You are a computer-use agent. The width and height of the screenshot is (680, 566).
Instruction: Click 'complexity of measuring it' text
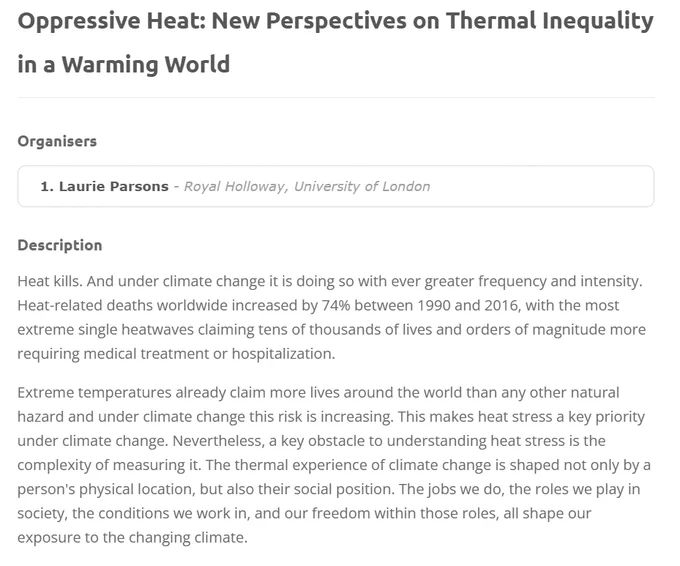(x=108, y=465)
